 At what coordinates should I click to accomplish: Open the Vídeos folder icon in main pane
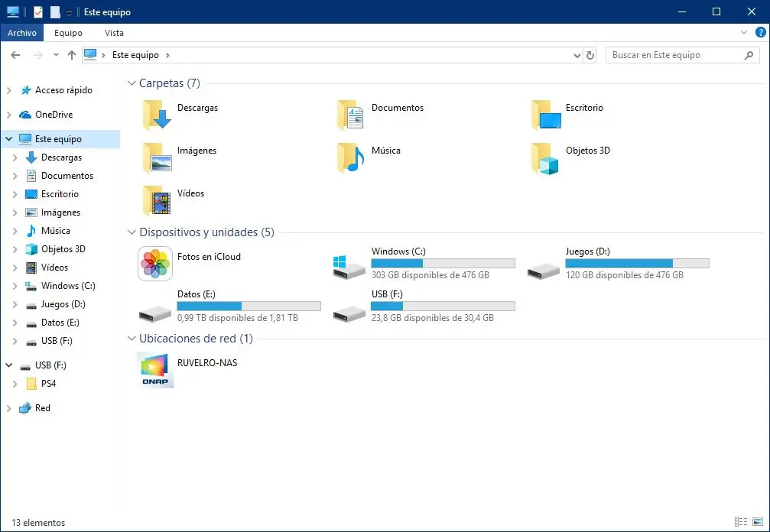(158, 200)
